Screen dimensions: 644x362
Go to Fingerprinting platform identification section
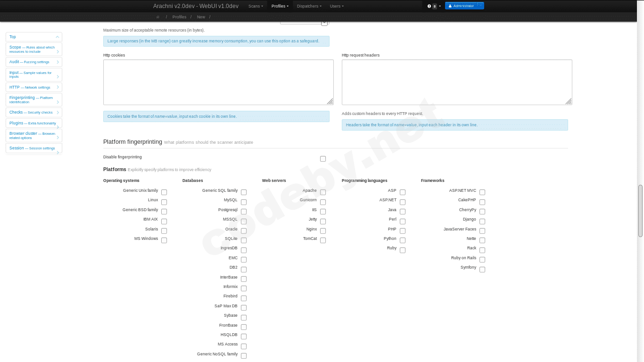(x=34, y=100)
